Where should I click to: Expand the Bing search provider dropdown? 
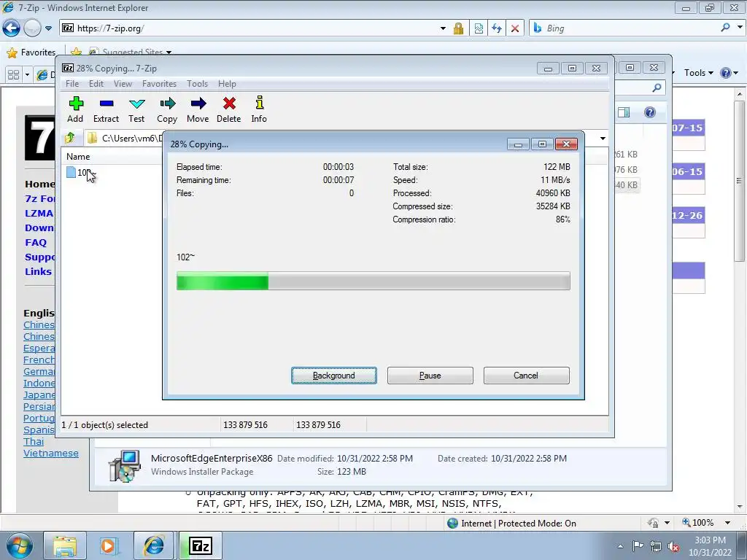[740, 28]
